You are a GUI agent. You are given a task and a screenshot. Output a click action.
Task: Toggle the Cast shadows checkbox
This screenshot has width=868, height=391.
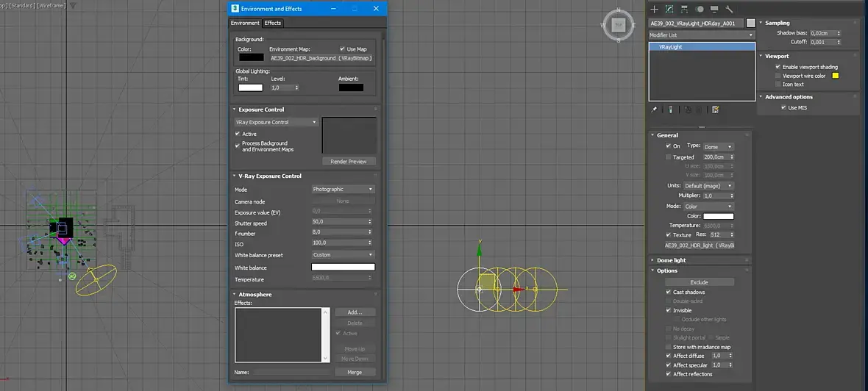668,292
